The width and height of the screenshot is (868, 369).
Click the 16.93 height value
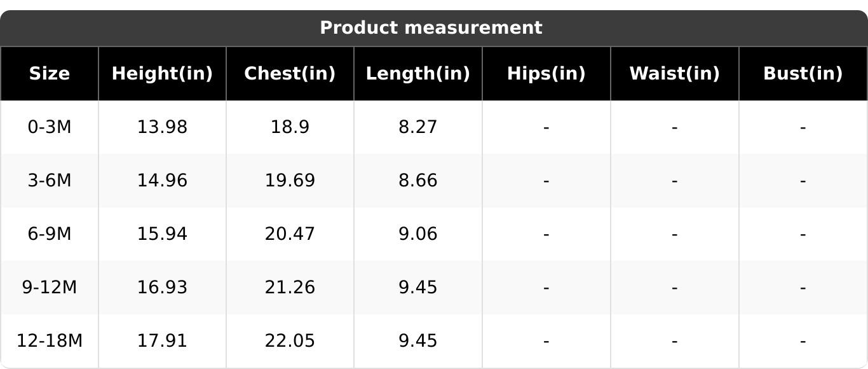162,288
